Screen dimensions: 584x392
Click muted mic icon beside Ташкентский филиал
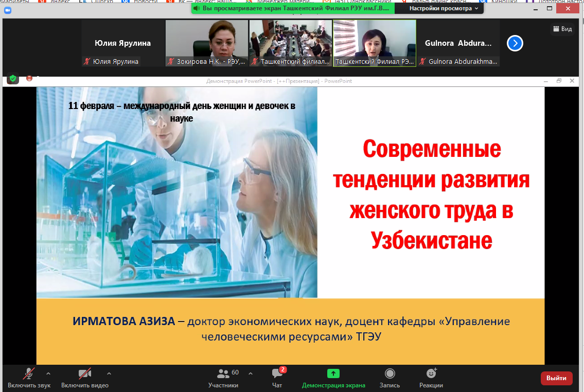click(x=254, y=61)
